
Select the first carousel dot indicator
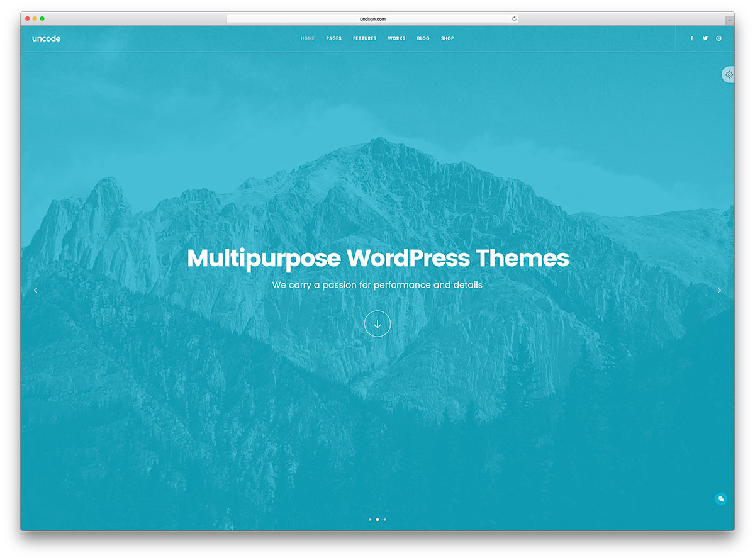370,519
